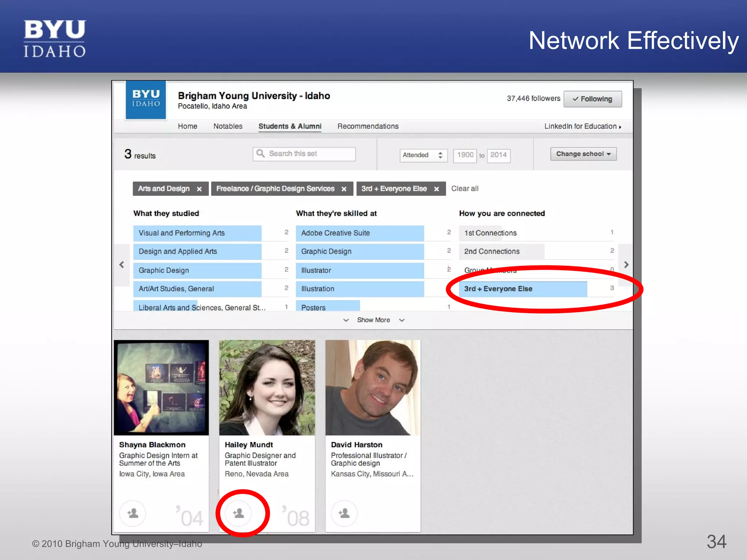The width and height of the screenshot is (747, 560).
Task: Click the 37,446 followers count
Action: coord(533,98)
